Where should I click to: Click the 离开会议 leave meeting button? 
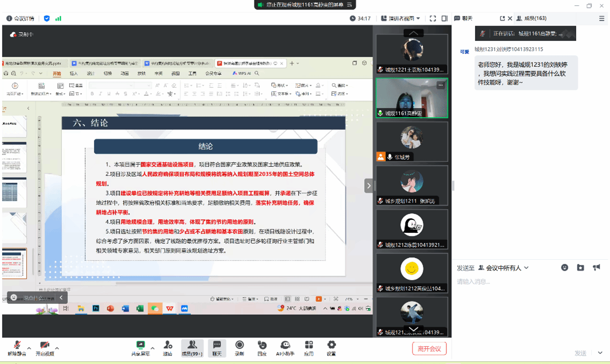pyautogui.click(x=429, y=348)
